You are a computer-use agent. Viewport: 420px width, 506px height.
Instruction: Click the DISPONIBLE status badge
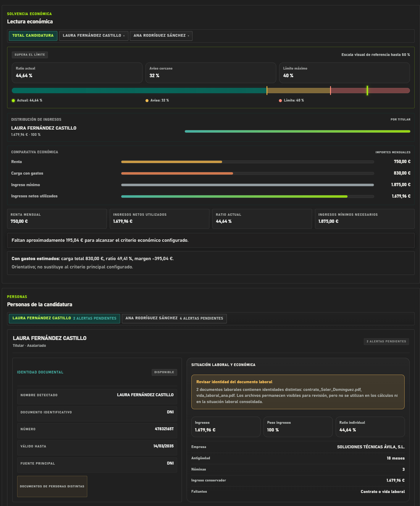click(164, 372)
